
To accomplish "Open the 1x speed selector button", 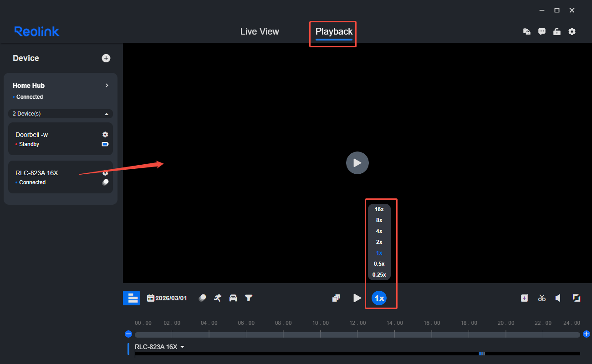I will click(379, 298).
